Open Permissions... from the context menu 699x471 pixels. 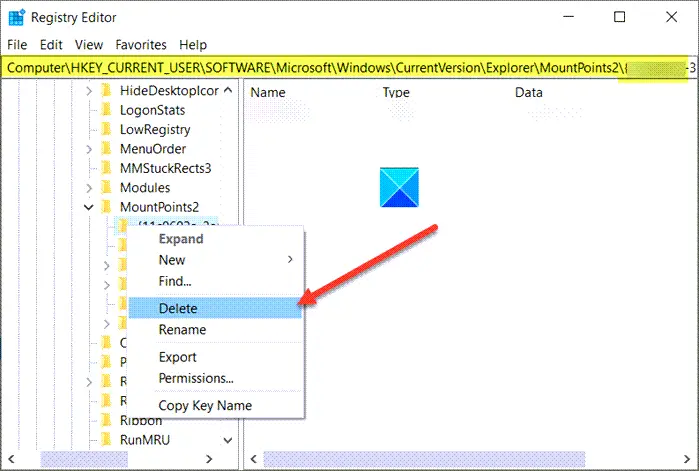tap(216, 378)
